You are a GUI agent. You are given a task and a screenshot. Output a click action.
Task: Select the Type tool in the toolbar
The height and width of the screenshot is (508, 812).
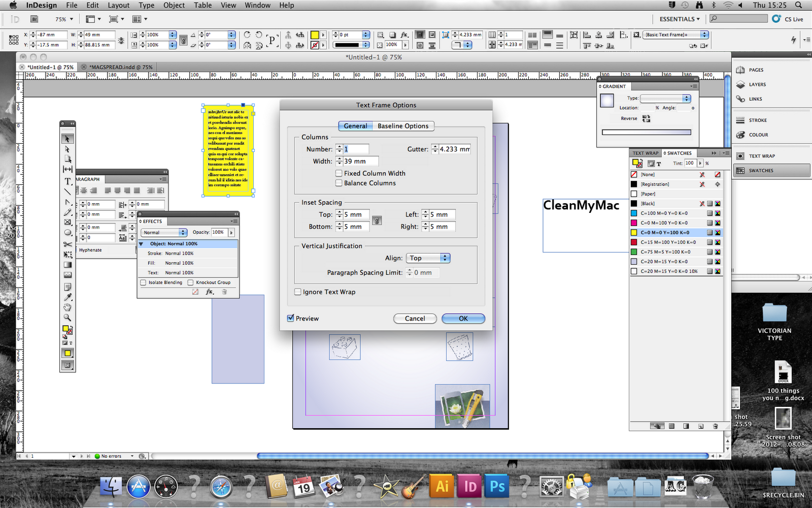[67, 182]
